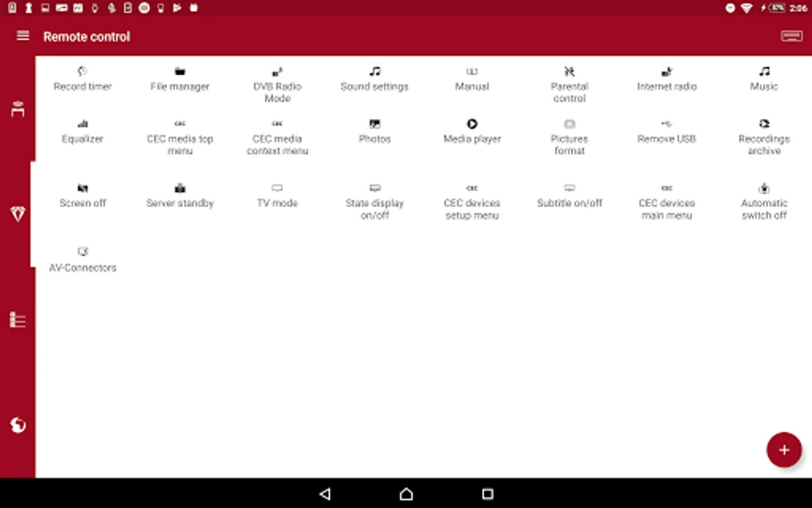812x508 pixels.
Task: Open CEC devices setup menu
Action: [x=472, y=202]
